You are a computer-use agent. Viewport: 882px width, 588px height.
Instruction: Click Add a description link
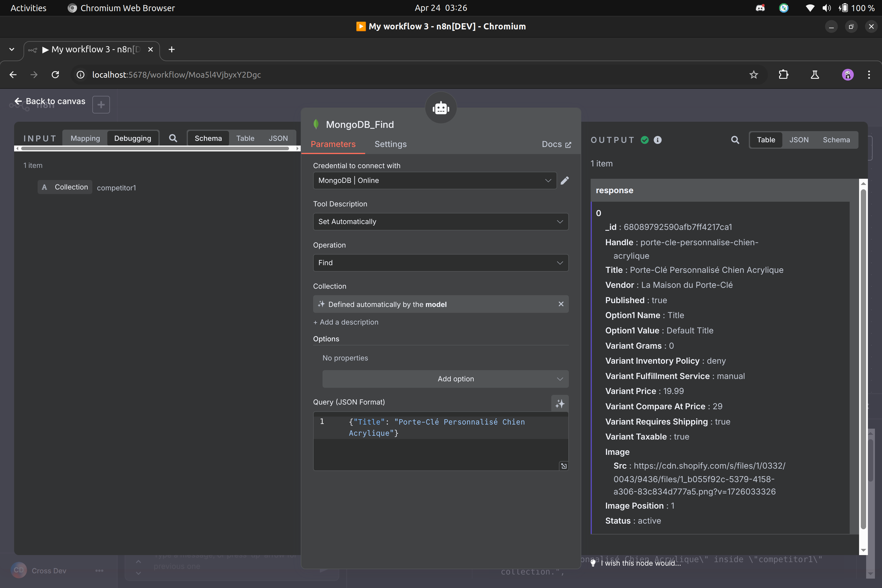pos(346,322)
